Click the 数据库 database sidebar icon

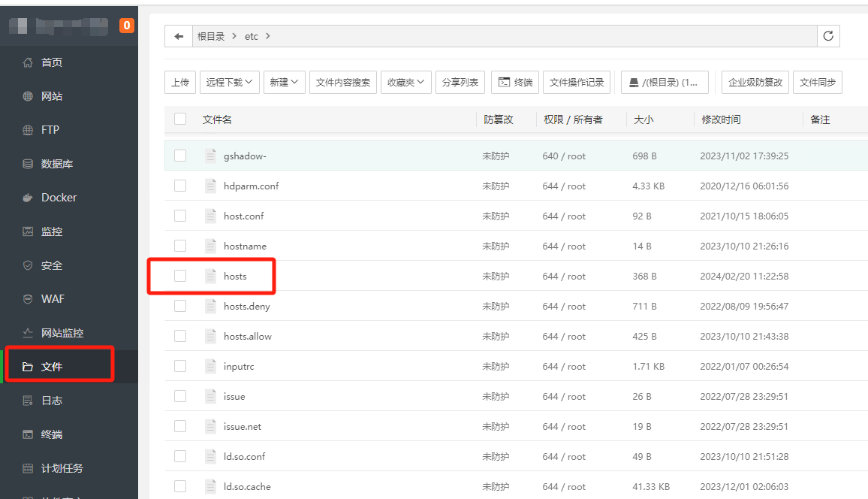(28, 163)
